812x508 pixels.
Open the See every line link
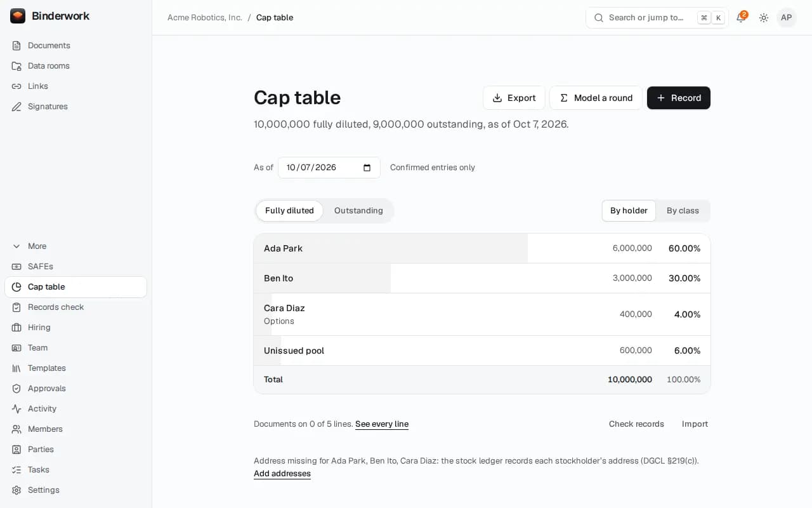coord(382,424)
